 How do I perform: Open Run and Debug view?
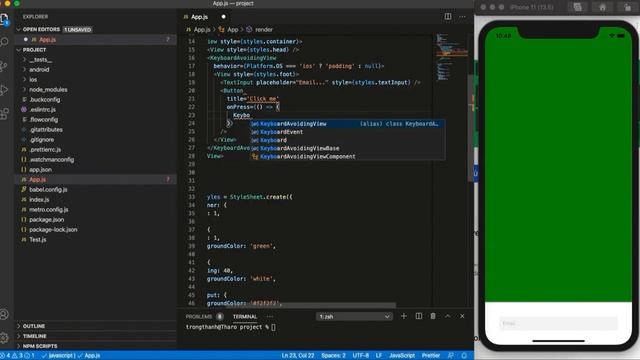point(4,90)
